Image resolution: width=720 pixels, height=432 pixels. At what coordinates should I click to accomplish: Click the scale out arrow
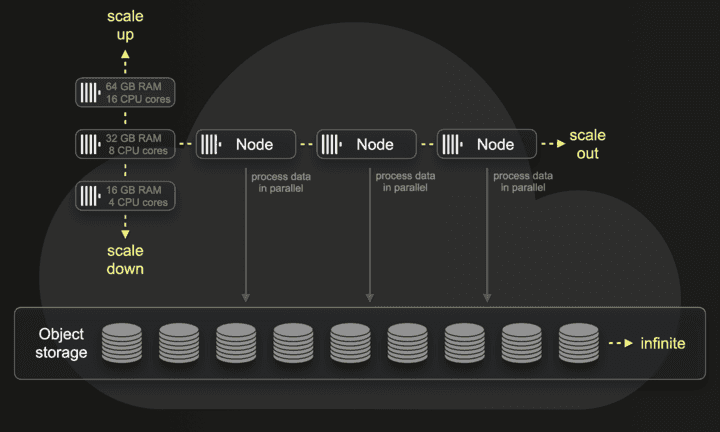coord(553,144)
